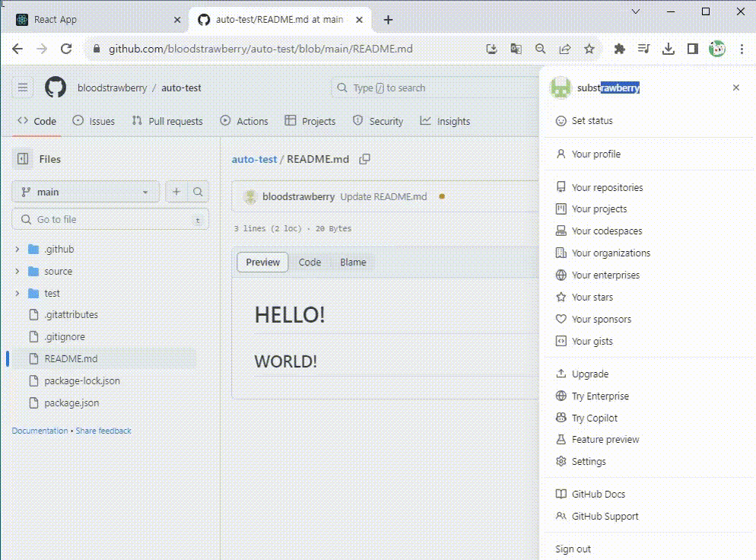
Task: Open Chrome tab search chevron
Action: (636, 11)
